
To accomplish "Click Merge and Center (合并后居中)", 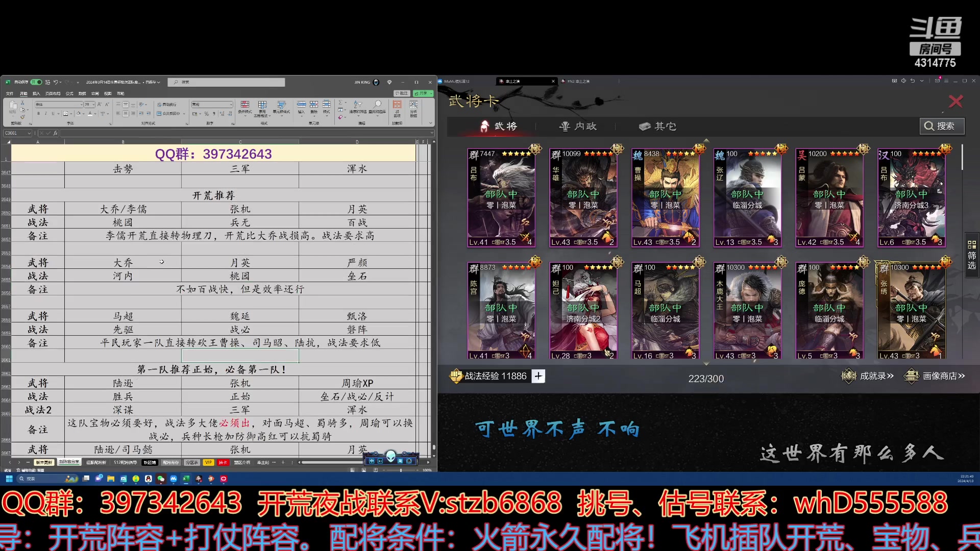I will pos(169,114).
